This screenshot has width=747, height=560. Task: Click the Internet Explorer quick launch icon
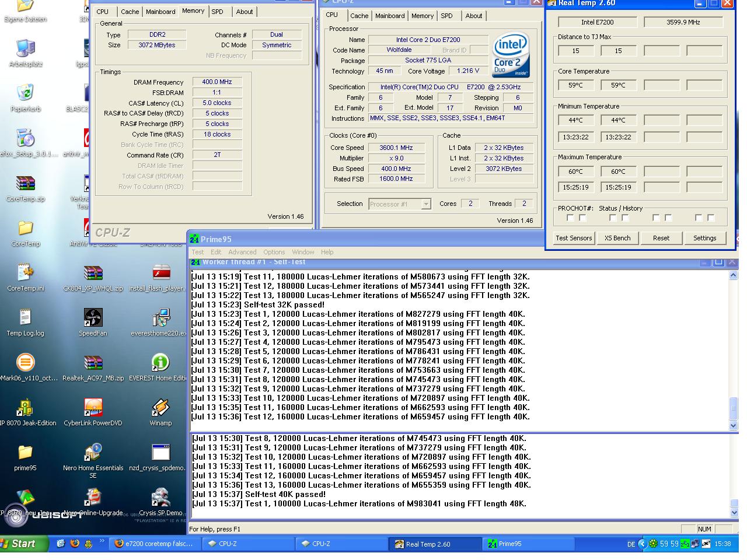pos(61,544)
